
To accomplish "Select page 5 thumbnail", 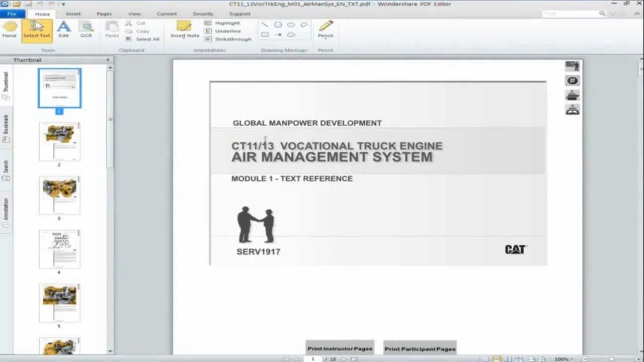I will tap(59, 303).
